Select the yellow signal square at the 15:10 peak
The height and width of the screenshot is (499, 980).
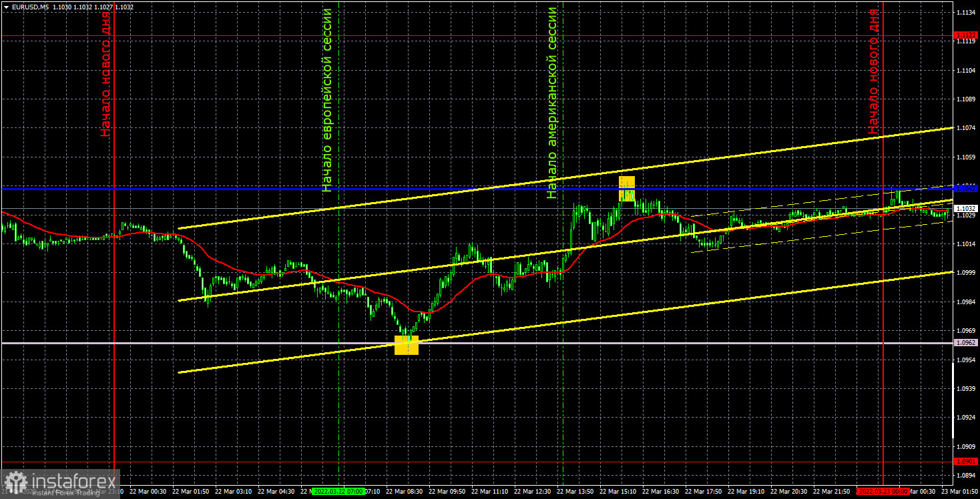coord(627,188)
